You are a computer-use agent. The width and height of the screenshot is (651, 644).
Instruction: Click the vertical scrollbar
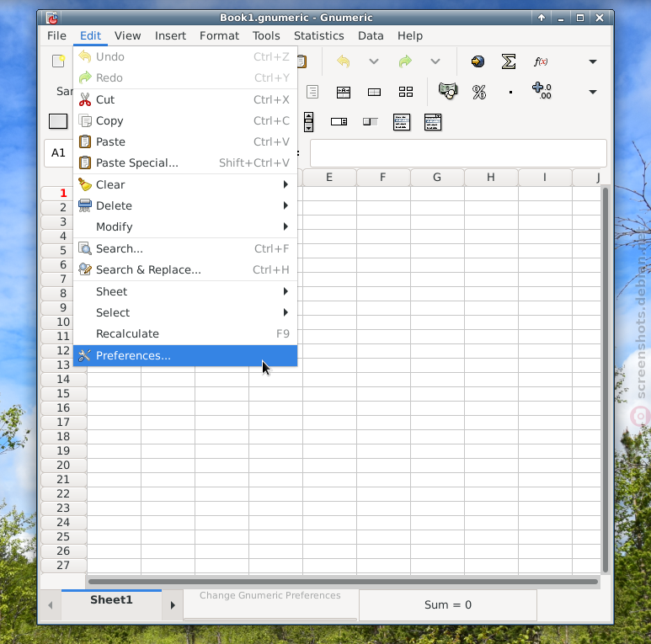606,381
